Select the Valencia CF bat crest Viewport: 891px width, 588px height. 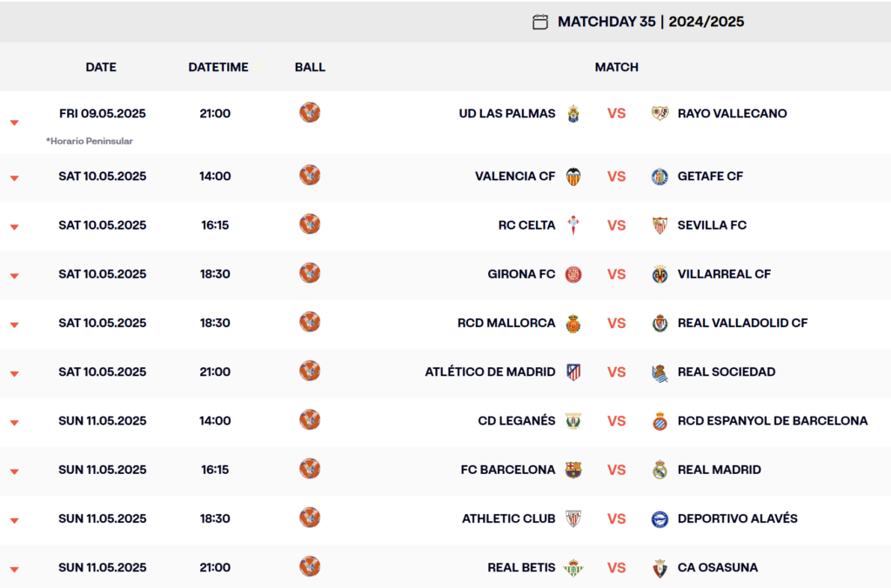click(x=573, y=177)
